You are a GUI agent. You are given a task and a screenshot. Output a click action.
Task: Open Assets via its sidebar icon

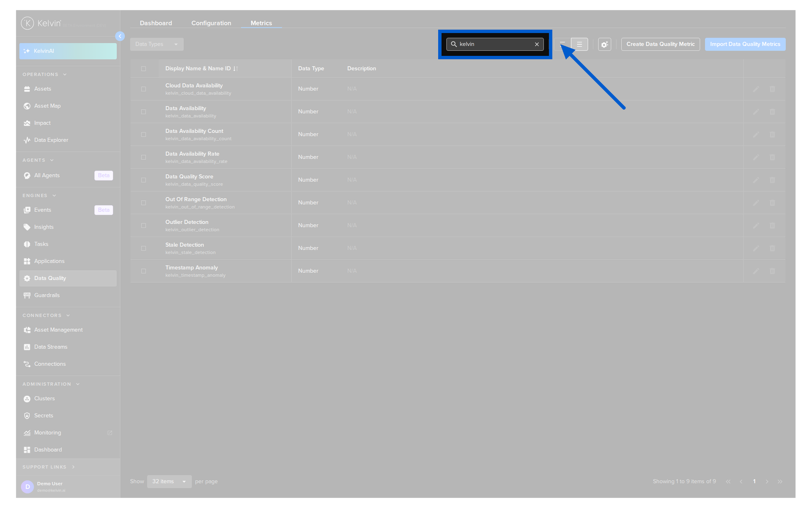click(x=27, y=89)
